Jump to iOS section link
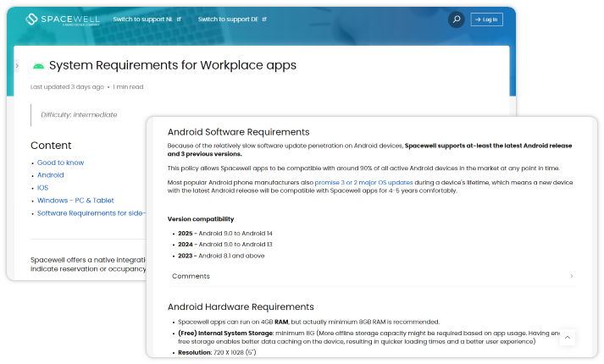 tap(42, 188)
